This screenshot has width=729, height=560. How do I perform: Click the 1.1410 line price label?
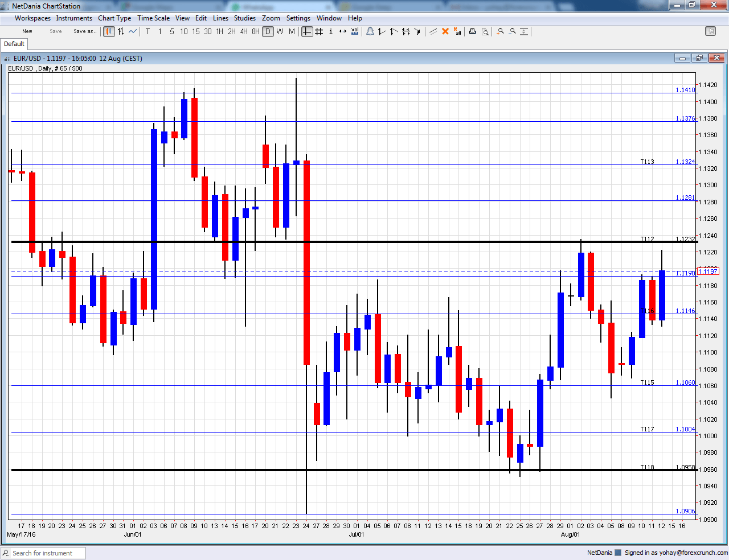click(685, 90)
